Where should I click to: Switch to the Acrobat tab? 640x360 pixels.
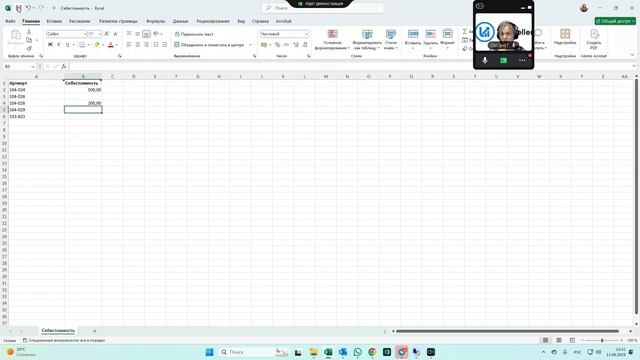pos(284,21)
